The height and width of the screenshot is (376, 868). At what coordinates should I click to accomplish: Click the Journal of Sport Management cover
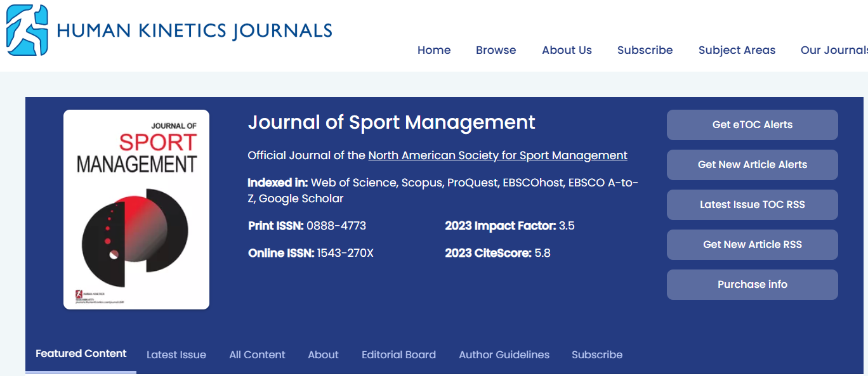click(x=136, y=210)
